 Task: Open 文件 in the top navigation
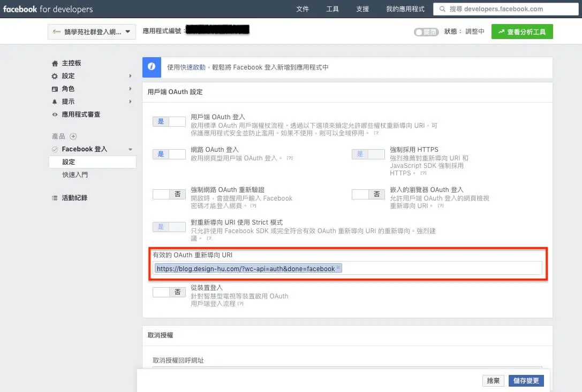coord(303,9)
